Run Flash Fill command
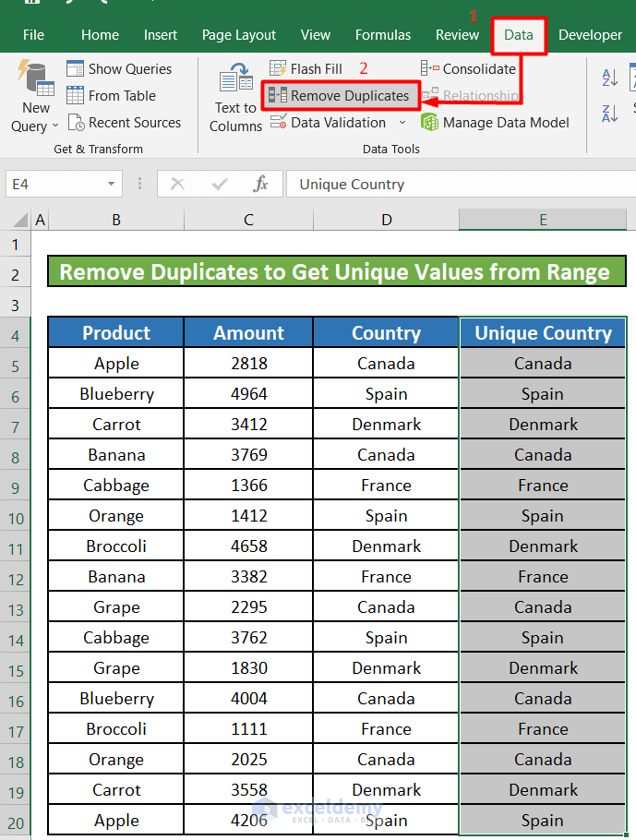This screenshot has width=636, height=840. point(306,69)
